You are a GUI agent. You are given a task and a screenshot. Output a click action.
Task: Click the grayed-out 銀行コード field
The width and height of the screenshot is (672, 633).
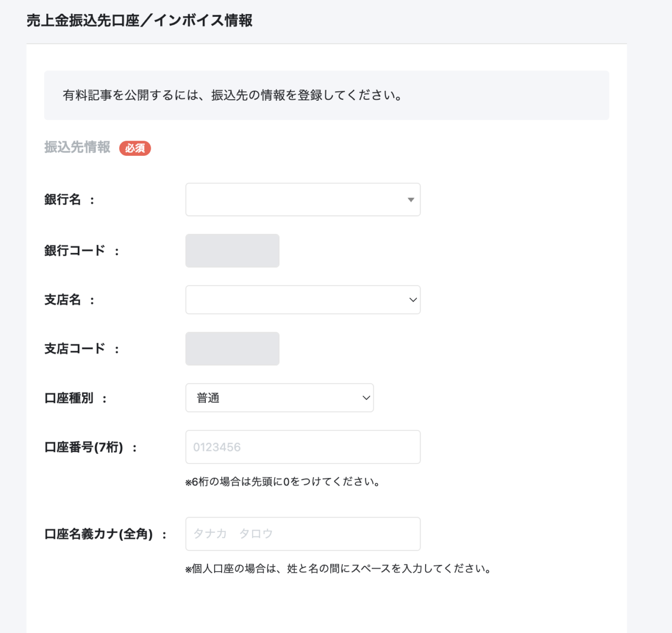pos(232,250)
